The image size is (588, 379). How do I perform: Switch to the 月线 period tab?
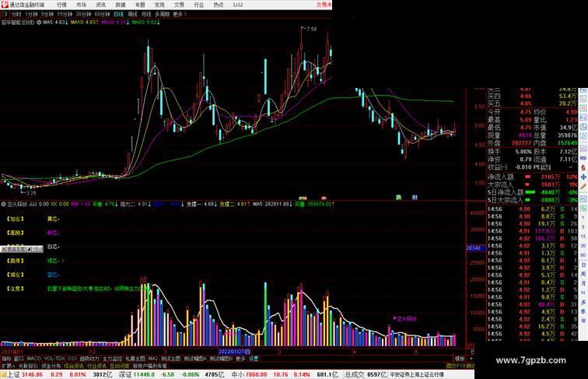tap(146, 14)
